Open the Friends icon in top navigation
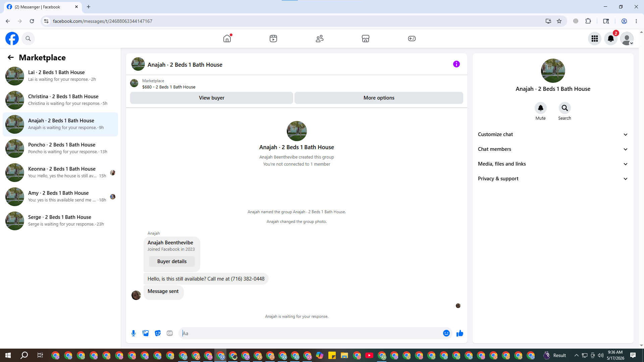Viewport: 644px width, 362px height. pos(320,39)
